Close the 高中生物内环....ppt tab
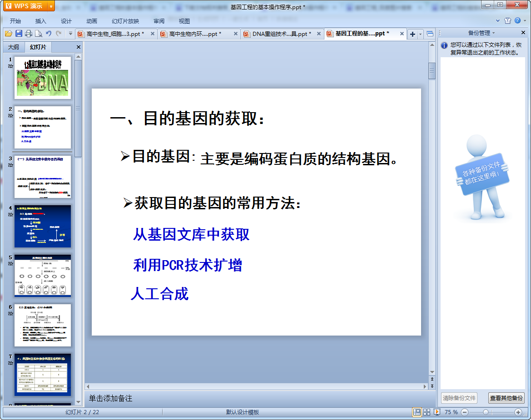This screenshot has width=531, height=420. pos(236,34)
